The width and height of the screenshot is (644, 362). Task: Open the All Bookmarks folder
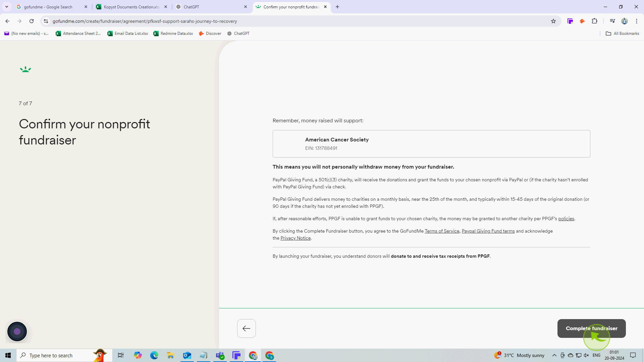[x=623, y=34]
